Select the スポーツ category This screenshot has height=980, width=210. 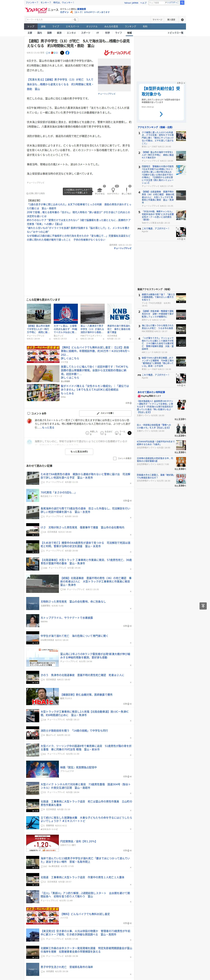[x=86, y=33]
